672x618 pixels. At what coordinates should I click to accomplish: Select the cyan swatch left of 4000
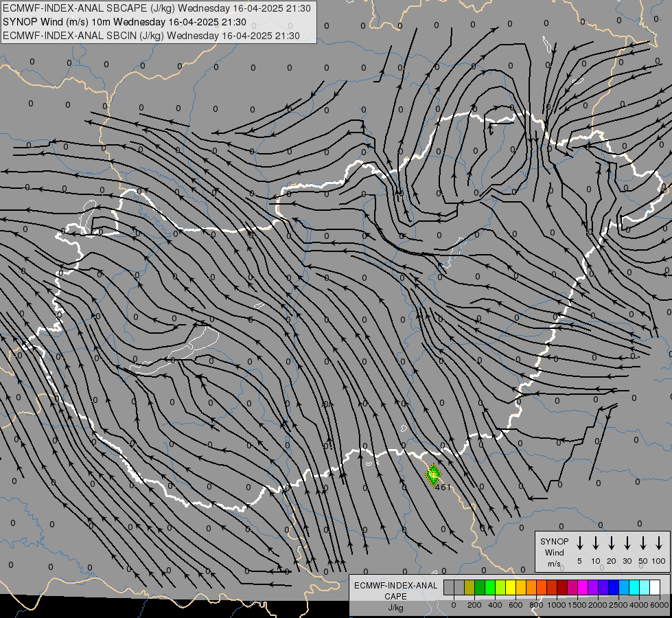[634, 588]
